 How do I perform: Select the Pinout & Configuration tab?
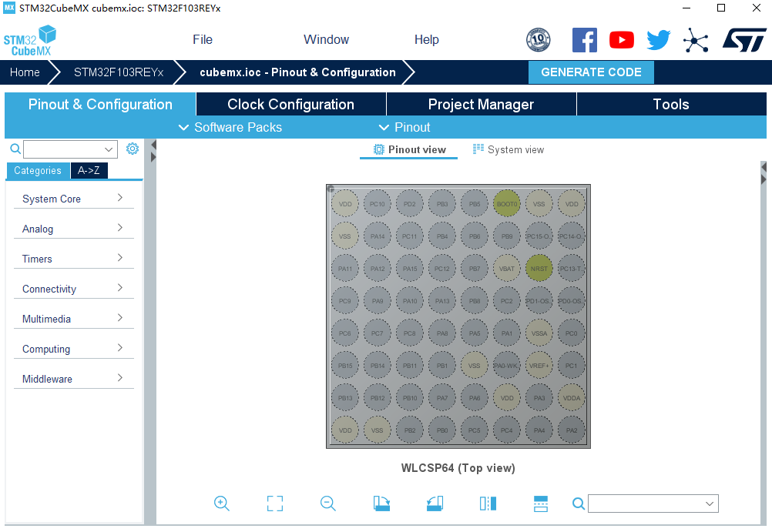100,105
